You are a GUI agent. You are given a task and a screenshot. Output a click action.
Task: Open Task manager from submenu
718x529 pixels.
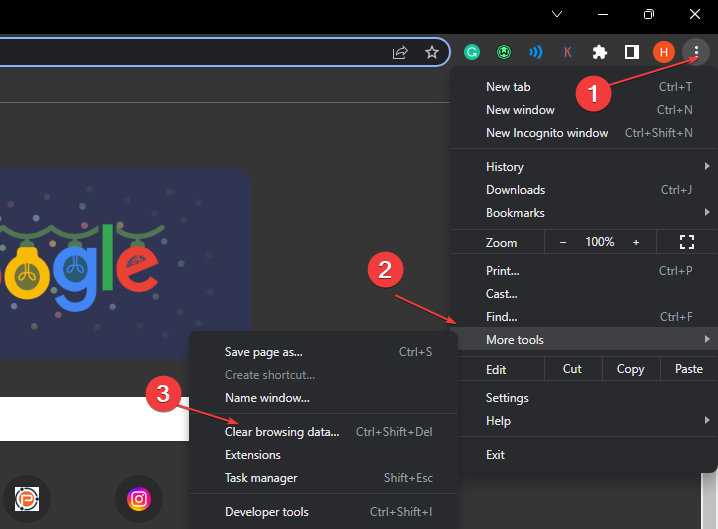point(323,478)
